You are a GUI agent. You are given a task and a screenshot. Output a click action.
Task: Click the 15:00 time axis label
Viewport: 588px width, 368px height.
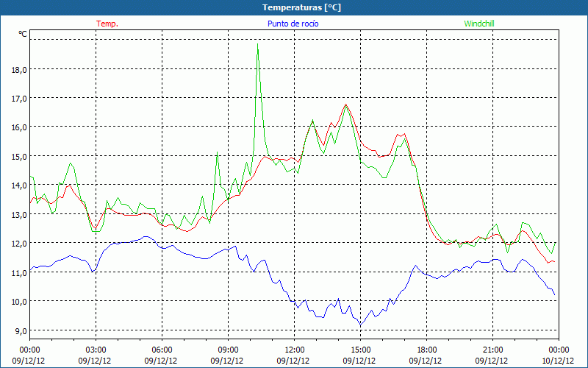(360, 350)
